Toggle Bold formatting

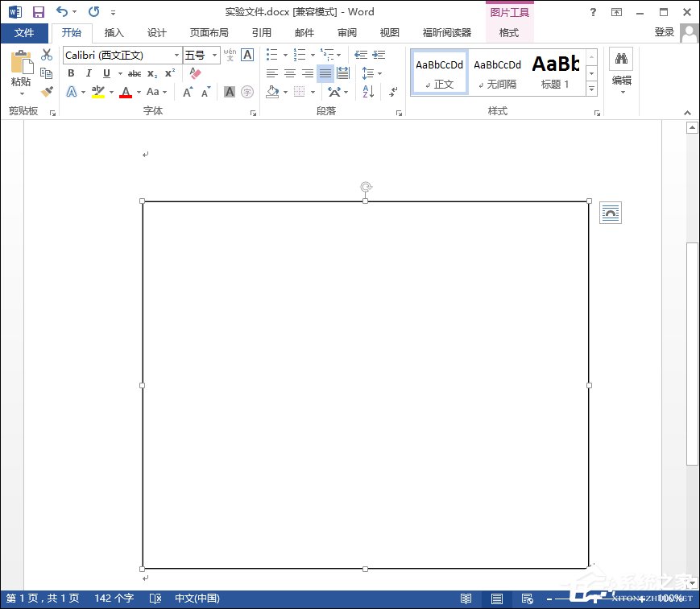71,73
